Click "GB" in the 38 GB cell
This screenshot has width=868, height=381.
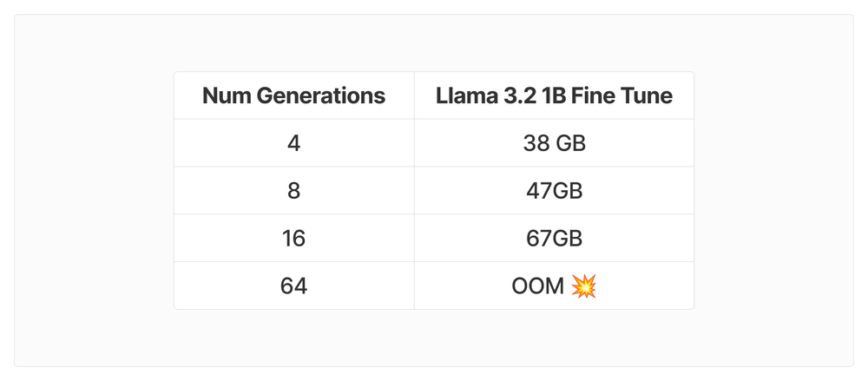(570, 143)
